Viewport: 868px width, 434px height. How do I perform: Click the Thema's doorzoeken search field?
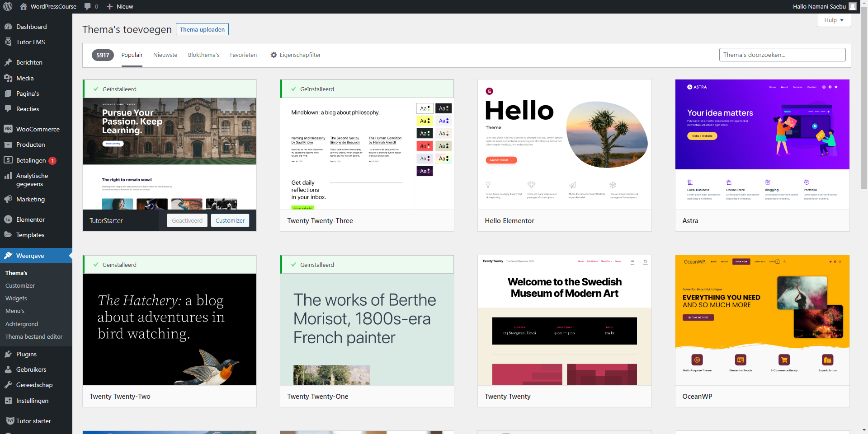(782, 55)
